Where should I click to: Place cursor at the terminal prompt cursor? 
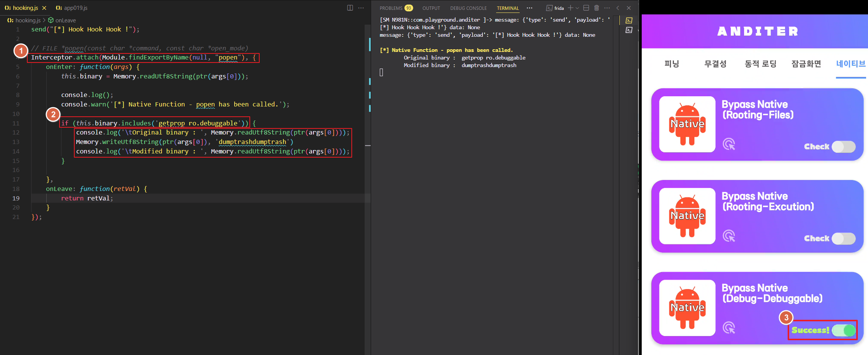(x=381, y=72)
